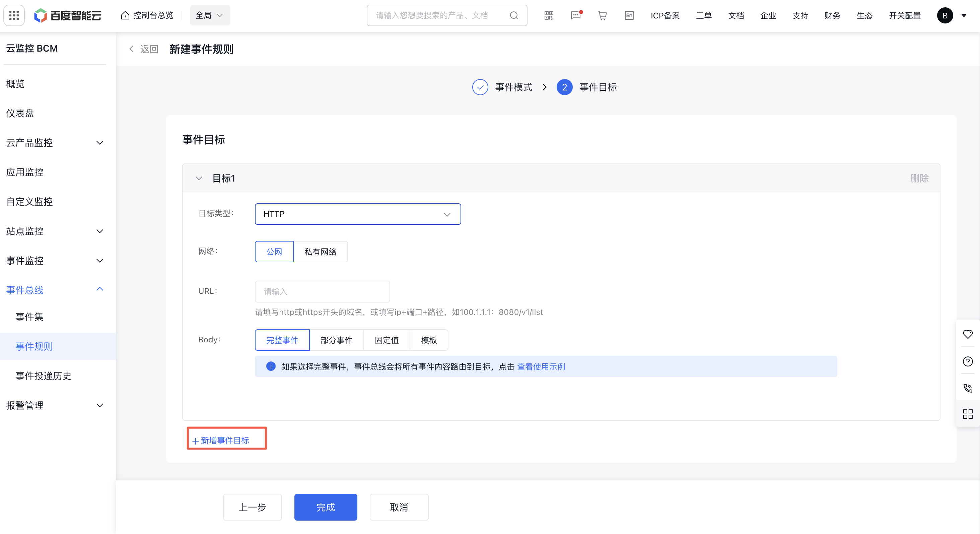980x534 pixels.
Task: Click the Baidu AI Cloud logo
Action: pyautogui.click(x=68, y=15)
